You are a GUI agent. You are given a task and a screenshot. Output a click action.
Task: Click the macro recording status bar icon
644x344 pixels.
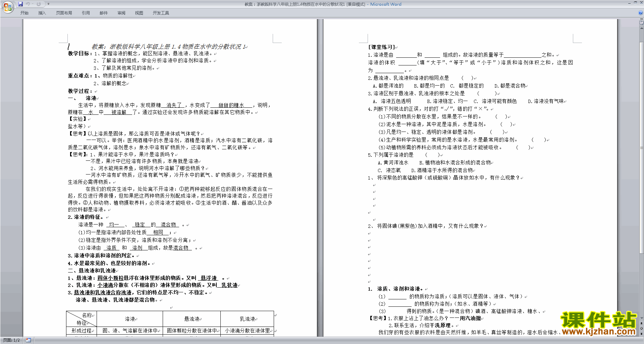[28, 340]
